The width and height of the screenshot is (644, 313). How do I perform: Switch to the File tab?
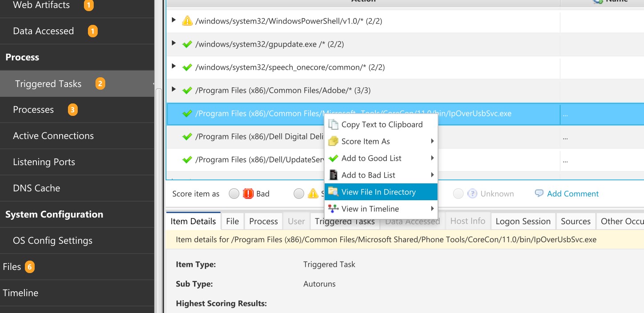click(x=232, y=221)
